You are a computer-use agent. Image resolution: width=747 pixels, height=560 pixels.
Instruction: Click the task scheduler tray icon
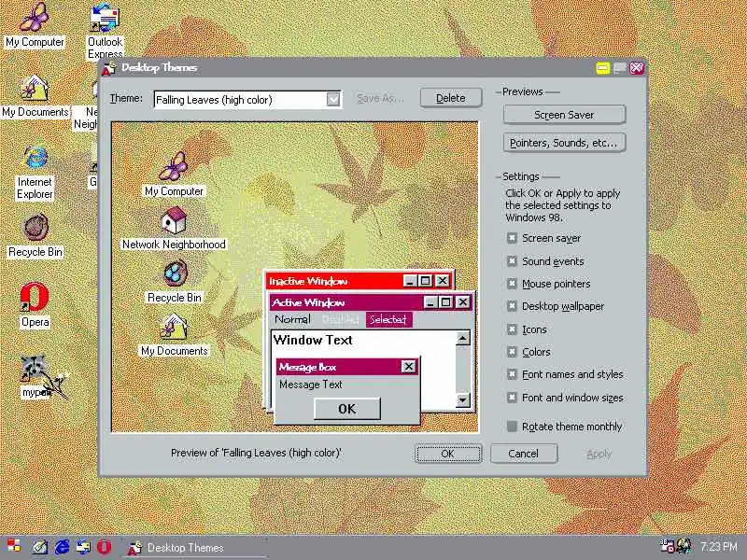[668, 547]
